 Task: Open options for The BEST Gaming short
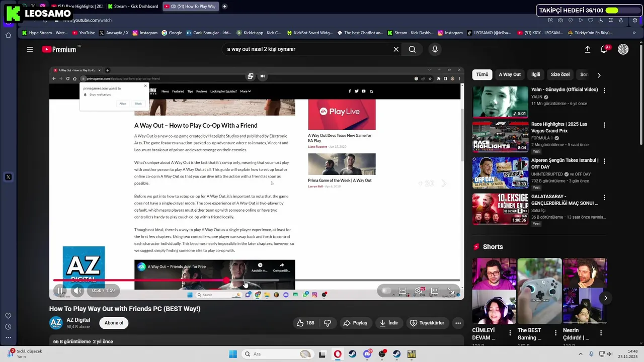click(555, 333)
